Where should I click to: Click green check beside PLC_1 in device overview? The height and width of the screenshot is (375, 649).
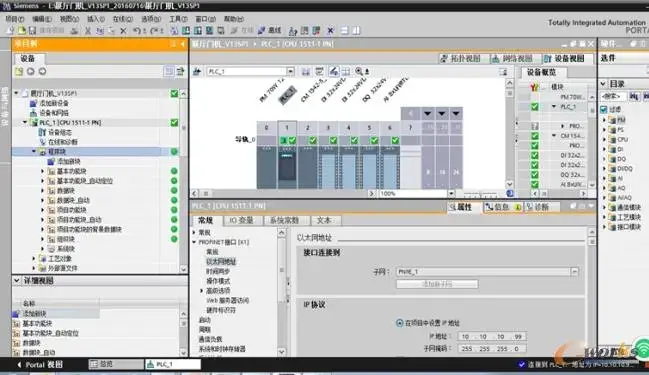(x=535, y=107)
